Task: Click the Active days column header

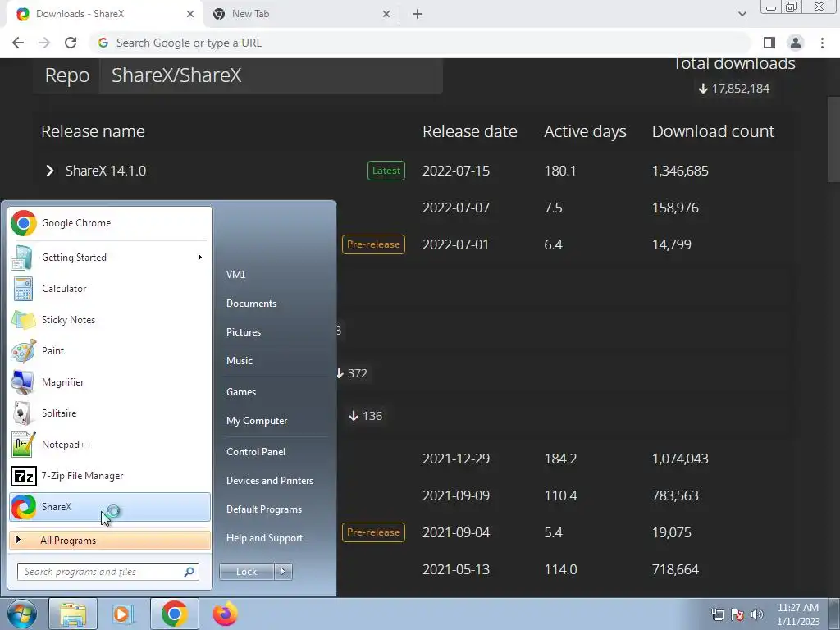Action: point(585,131)
